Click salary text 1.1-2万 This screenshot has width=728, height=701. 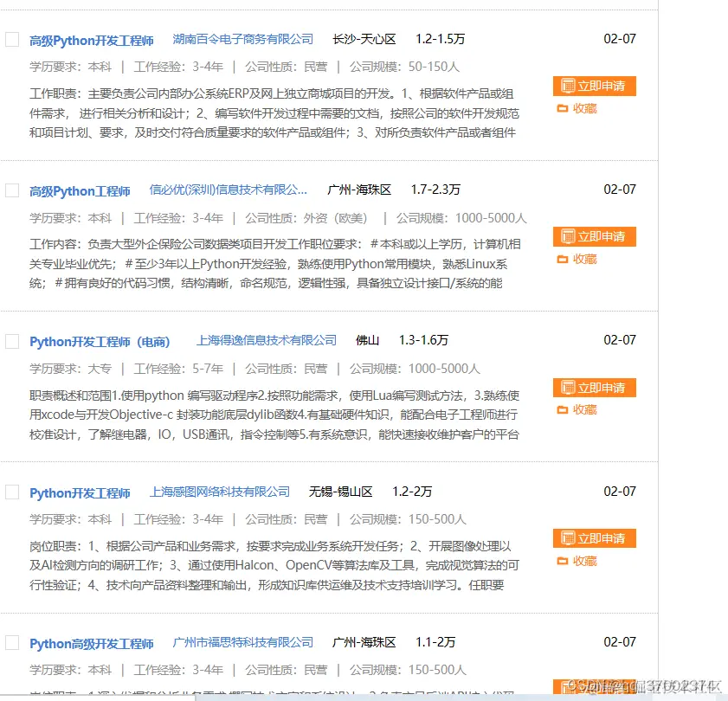click(x=435, y=642)
